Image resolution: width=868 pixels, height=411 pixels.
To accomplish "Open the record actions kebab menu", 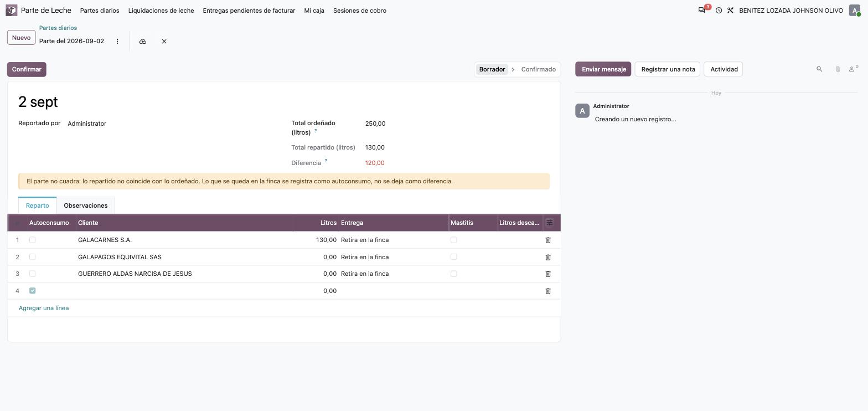I will coord(117,42).
